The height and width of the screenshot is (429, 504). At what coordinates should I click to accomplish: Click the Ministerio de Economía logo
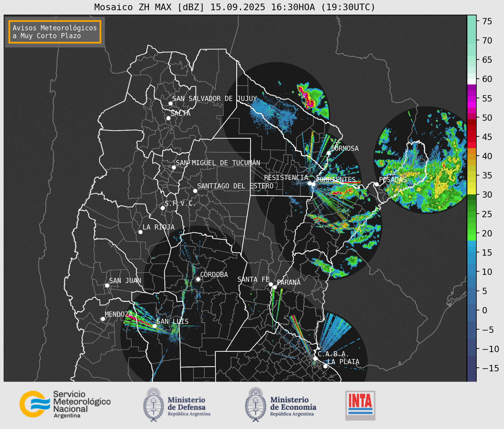coord(280,404)
